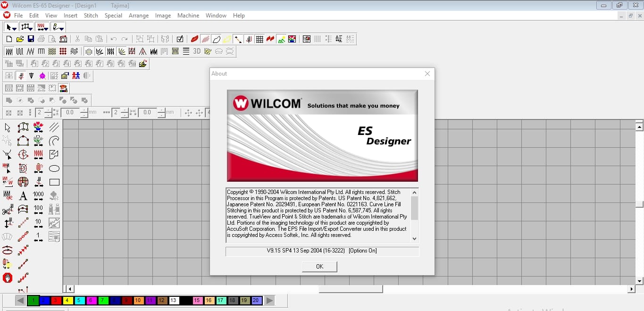Viewport: 644px width, 311px height.
Task: Select the red motif fill stitch icon
Action: tap(63, 51)
